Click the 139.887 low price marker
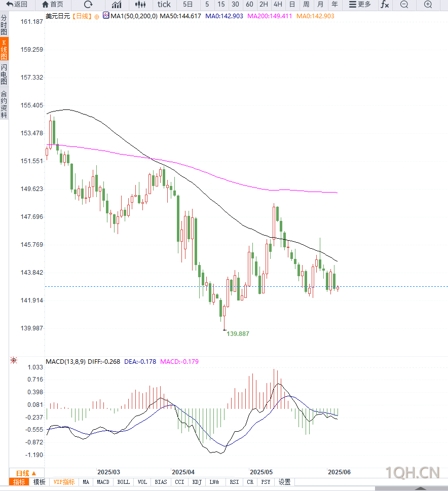This screenshot has width=448, height=491. (238, 334)
